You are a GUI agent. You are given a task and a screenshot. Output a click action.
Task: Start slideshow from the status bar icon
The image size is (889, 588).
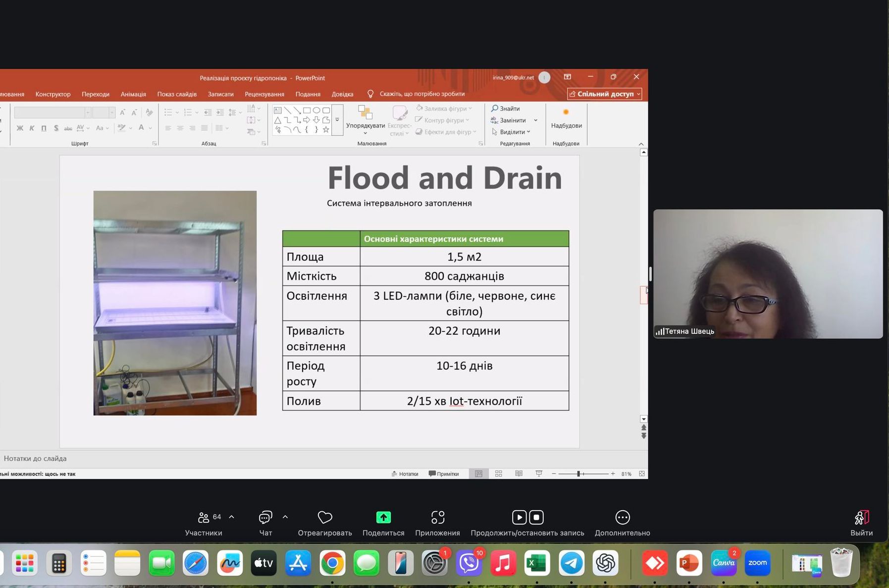tap(539, 474)
